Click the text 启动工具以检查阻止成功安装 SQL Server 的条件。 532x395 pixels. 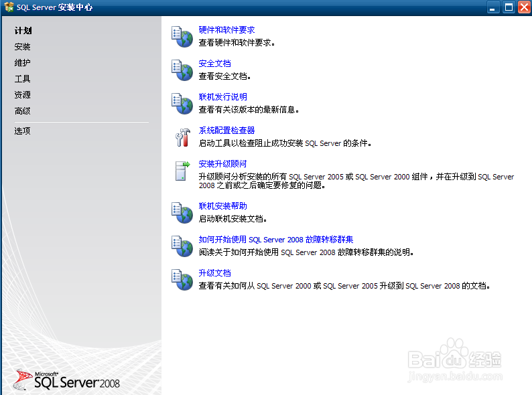[x=285, y=143]
